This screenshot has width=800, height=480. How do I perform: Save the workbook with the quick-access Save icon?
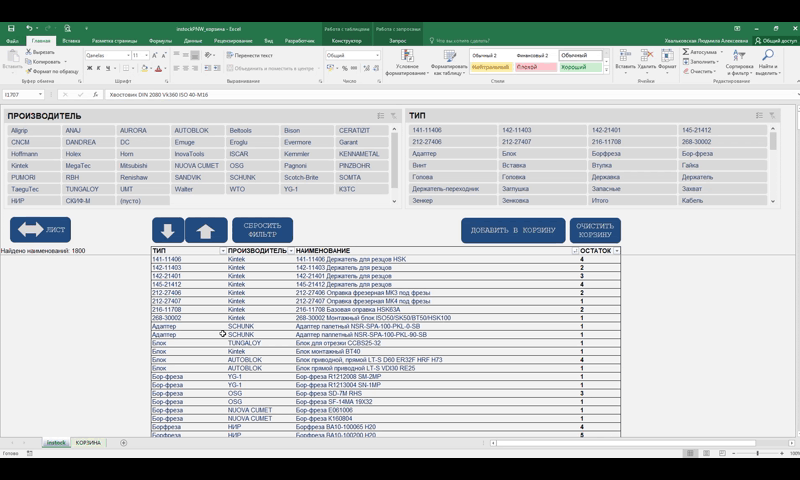coord(11,29)
